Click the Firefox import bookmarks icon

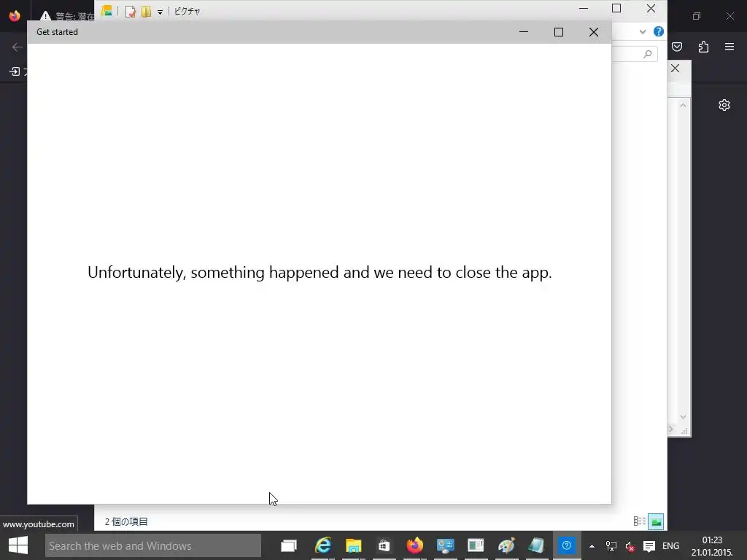[x=15, y=71]
